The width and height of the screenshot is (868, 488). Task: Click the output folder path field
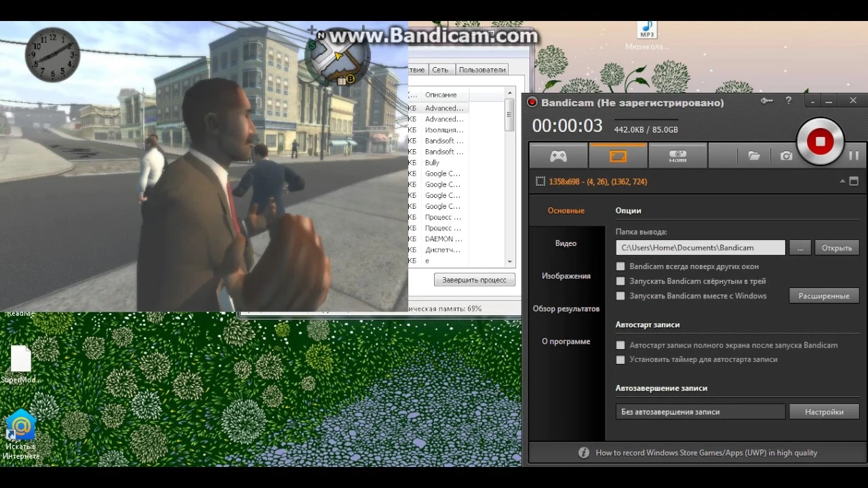(701, 248)
